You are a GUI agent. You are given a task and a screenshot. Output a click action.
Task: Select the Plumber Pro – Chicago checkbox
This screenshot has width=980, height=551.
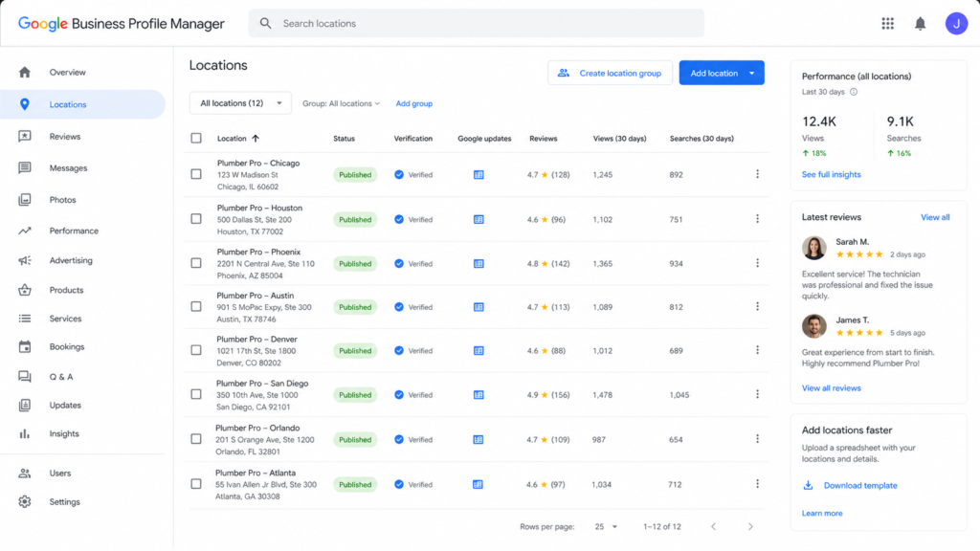tap(196, 174)
